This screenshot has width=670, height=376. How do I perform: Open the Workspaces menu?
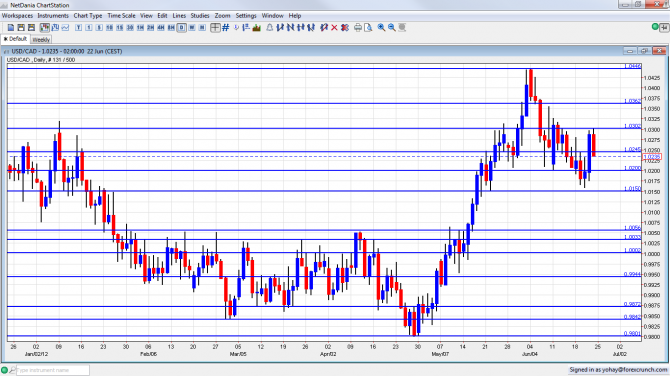[17, 15]
